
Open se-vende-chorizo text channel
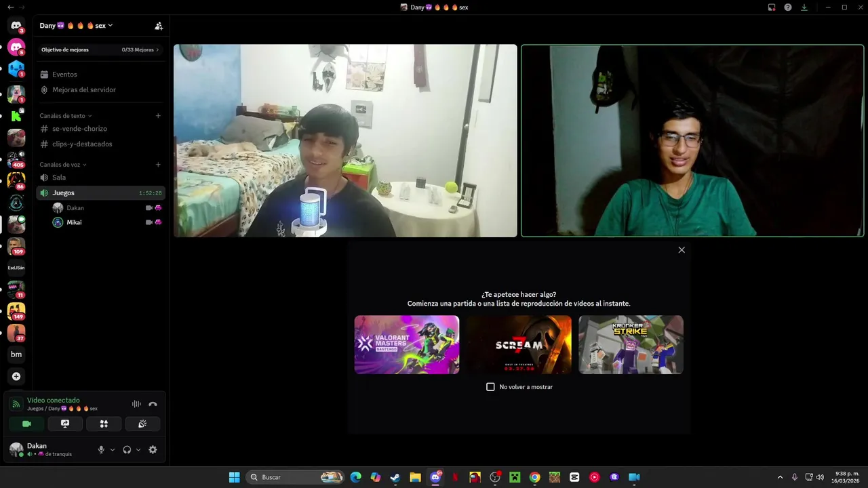[x=100, y=129]
